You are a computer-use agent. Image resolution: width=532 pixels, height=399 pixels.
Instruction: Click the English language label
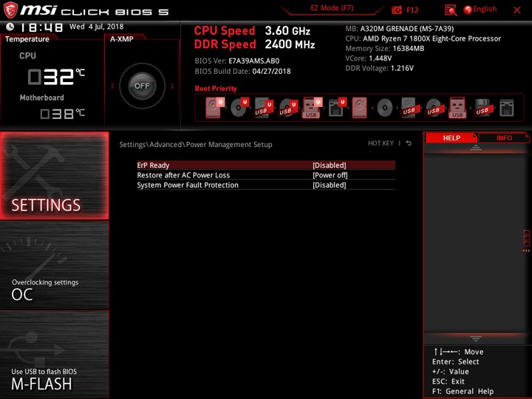(485, 9)
